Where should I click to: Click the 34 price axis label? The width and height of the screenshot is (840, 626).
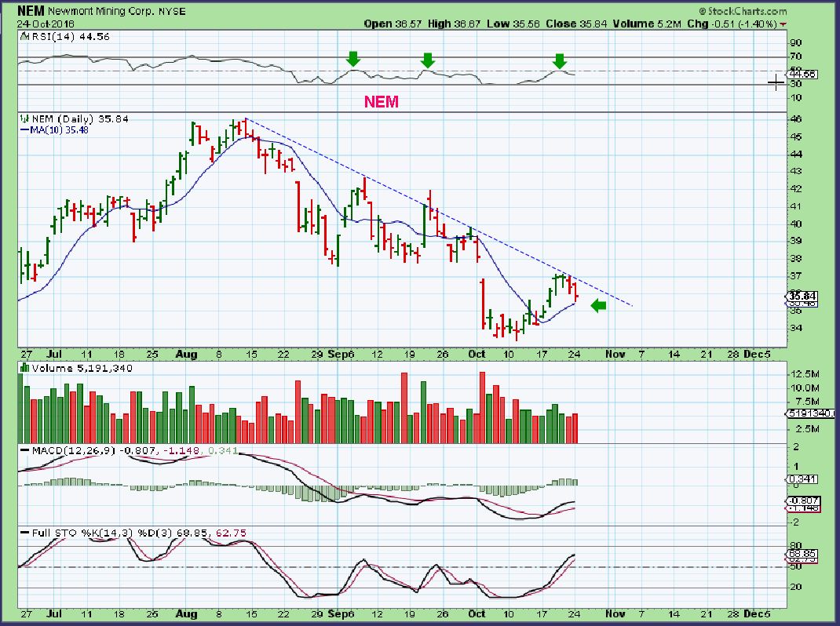795,328
